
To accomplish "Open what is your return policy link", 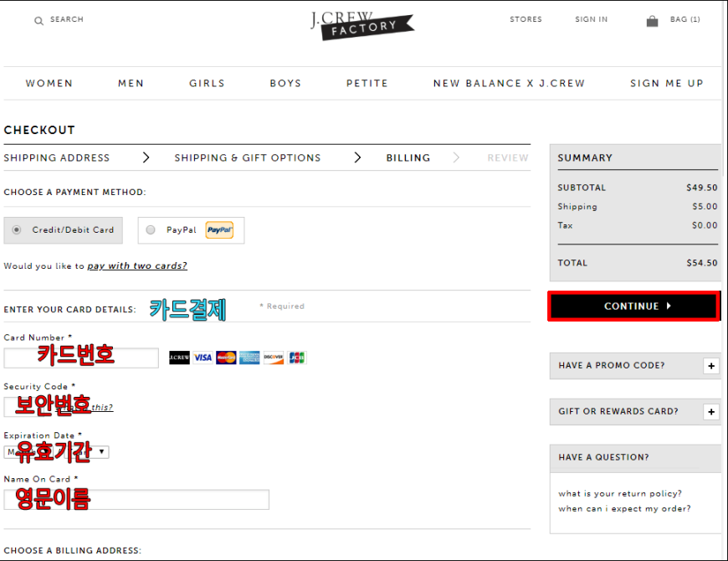I will 620,494.
